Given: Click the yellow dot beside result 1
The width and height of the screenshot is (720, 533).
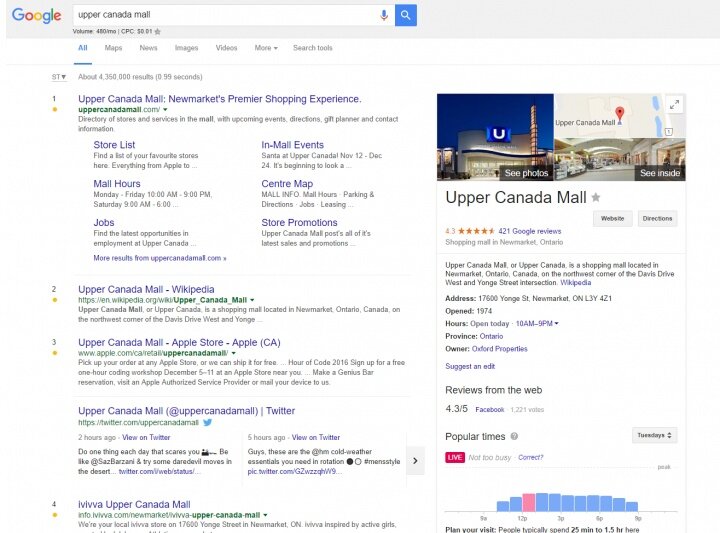Looking at the screenshot, I should 55,109.
